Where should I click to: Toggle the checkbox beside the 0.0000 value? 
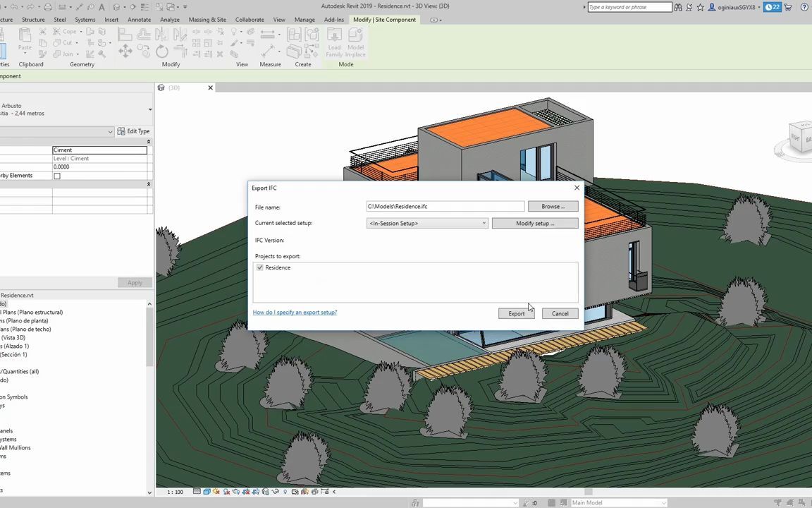coord(57,175)
